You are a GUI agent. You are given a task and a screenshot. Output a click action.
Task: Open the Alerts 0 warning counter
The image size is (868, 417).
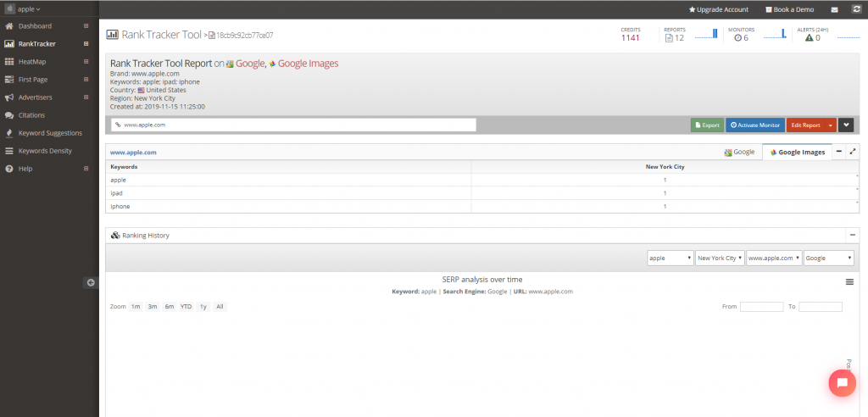click(812, 35)
